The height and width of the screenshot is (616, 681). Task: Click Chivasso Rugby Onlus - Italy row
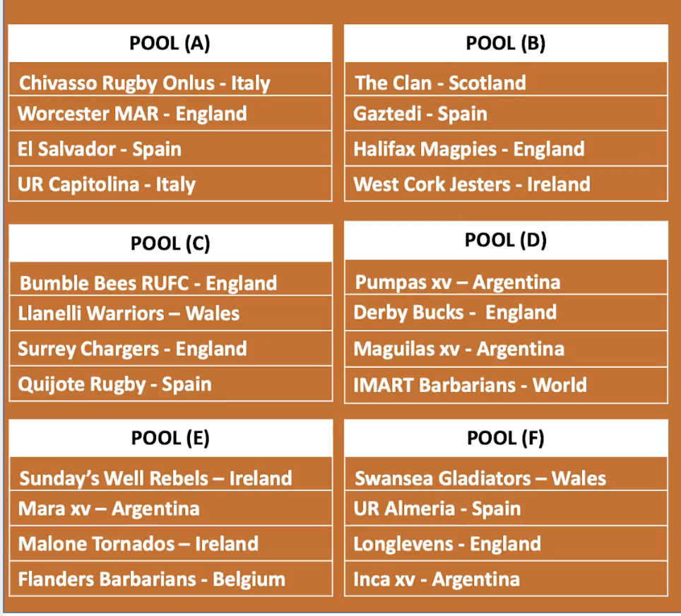tap(170, 79)
